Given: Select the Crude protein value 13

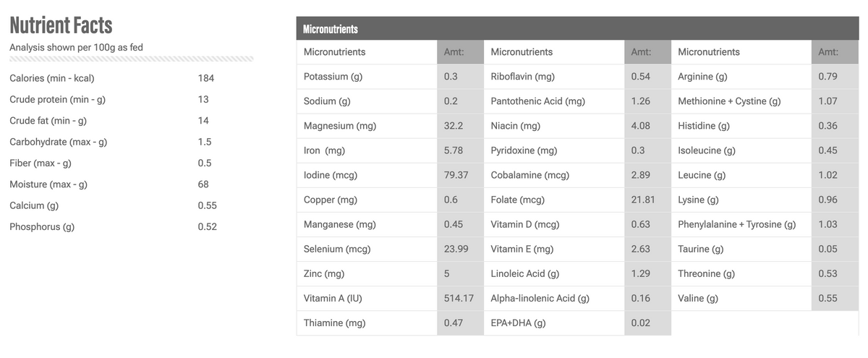Looking at the screenshot, I should point(203,99).
